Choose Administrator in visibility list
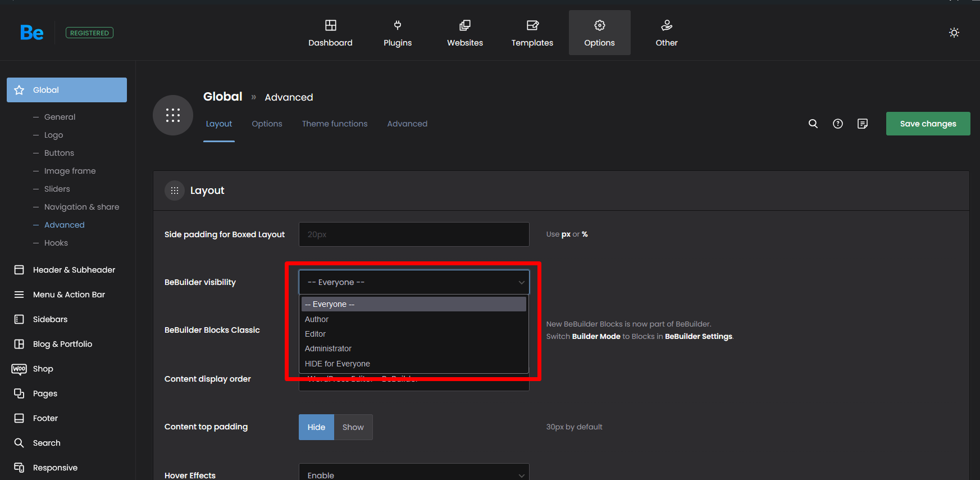The height and width of the screenshot is (480, 980). pyautogui.click(x=414, y=348)
